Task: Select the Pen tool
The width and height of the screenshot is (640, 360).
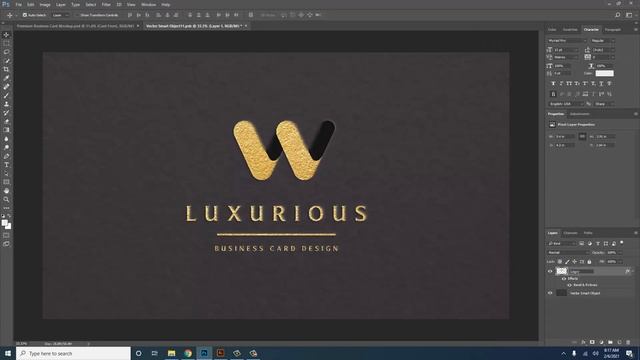Action: click(x=6, y=156)
